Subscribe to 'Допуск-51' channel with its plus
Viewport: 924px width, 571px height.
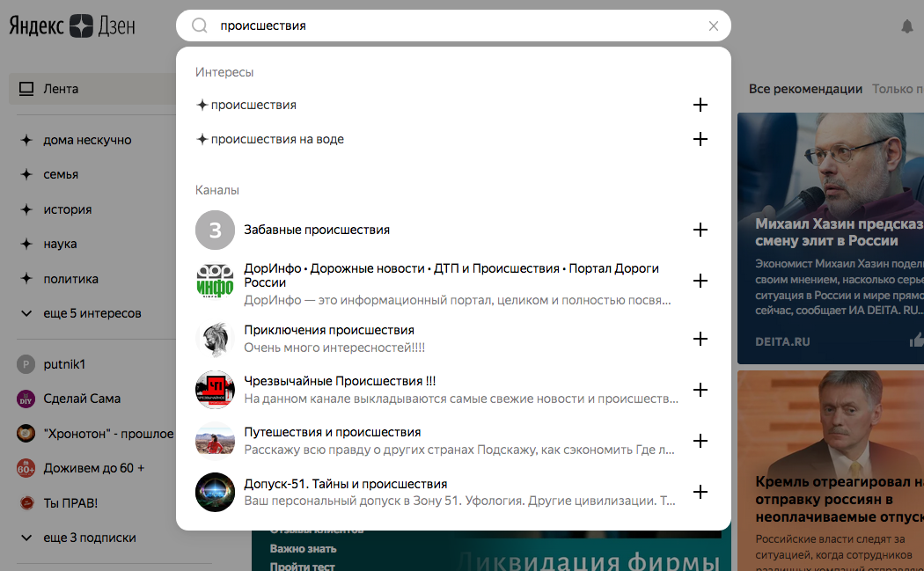coord(700,492)
